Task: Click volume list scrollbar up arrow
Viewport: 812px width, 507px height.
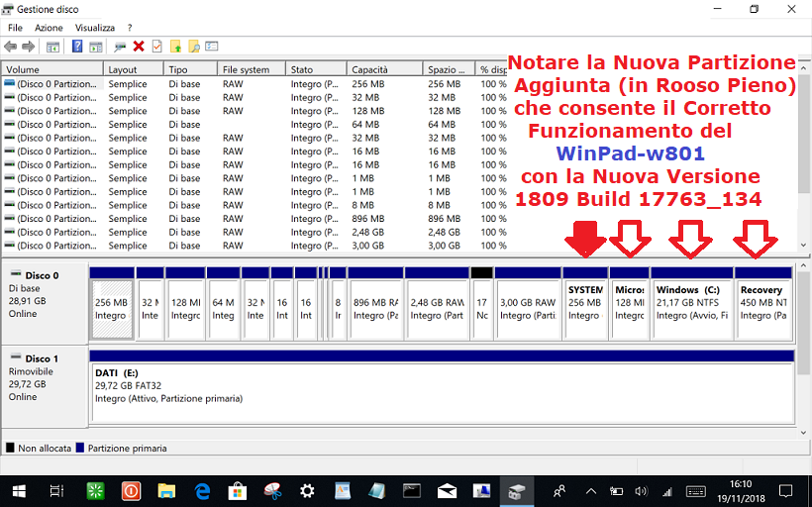Action: (x=803, y=68)
